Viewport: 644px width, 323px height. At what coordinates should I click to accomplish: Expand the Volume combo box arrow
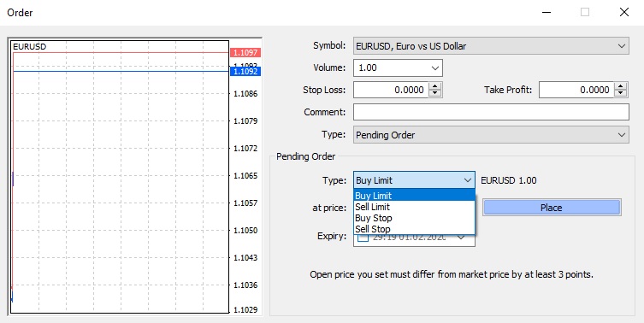[435, 68]
